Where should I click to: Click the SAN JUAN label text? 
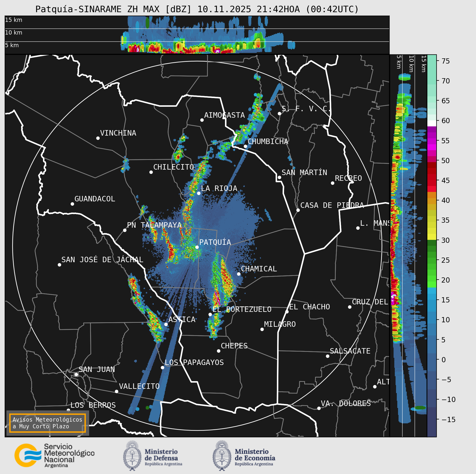click(97, 369)
